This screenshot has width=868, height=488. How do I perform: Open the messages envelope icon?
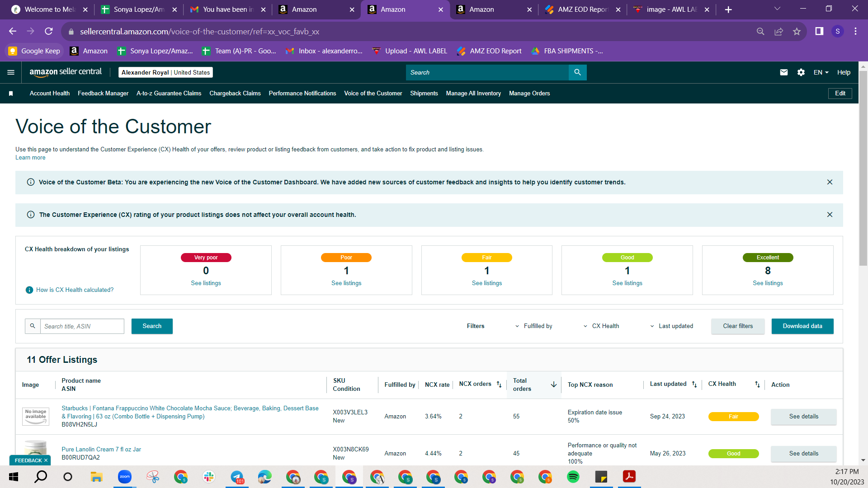[x=784, y=72]
